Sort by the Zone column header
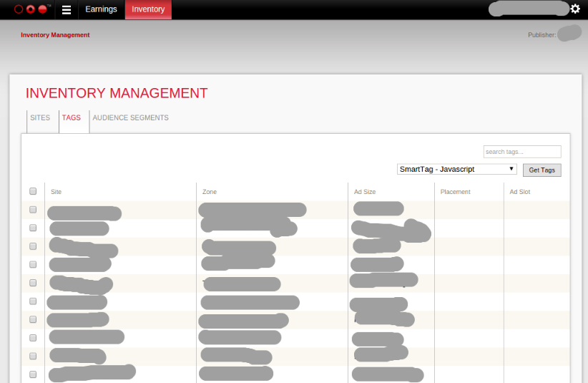Viewport: 588px width, 383px height. point(210,192)
